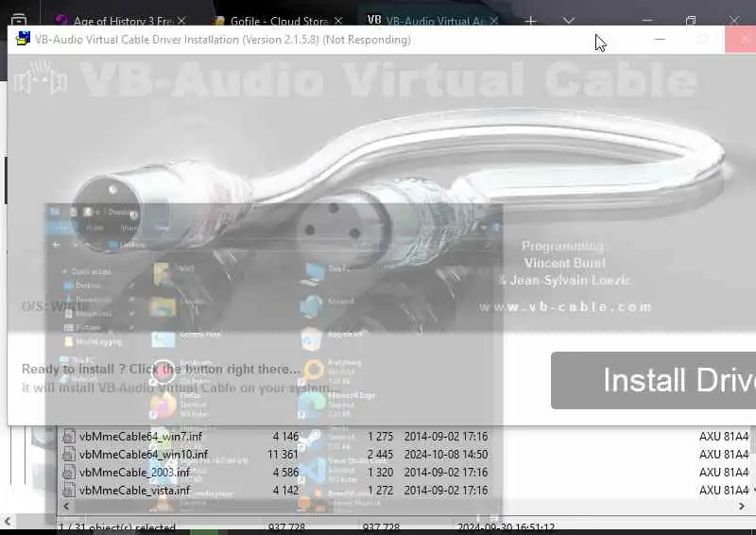The width and height of the screenshot is (756, 535).
Task: Close the Gofile Cloud Storage tab
Action: click(x=338, y=21)
